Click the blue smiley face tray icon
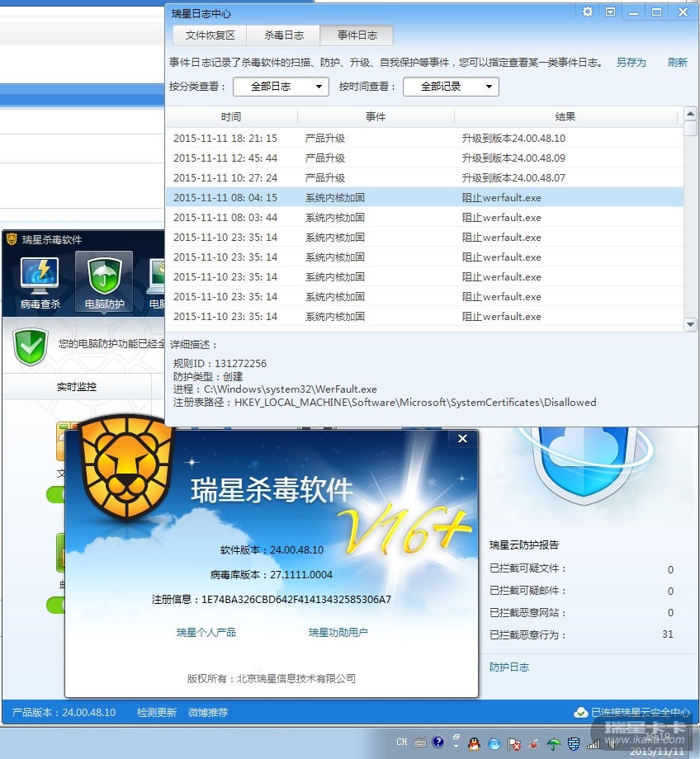The width and height of the screenshot is (700, 759). 494,743
